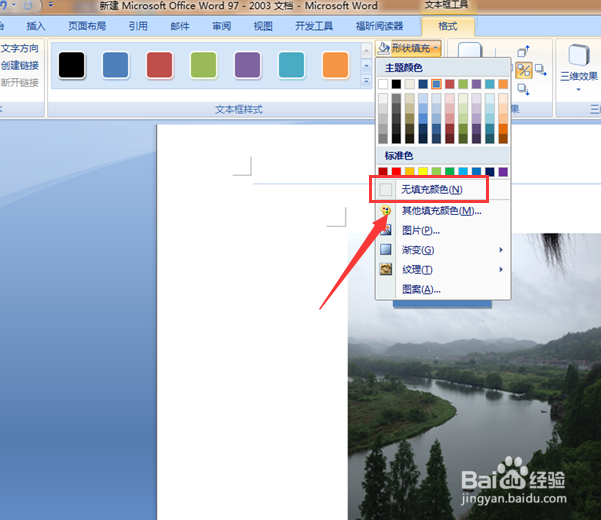Image resolution: width=601 pixels, height=520 pixels.
Task: Pick aqua theme color swatch in top row
Action: point(490,84)
